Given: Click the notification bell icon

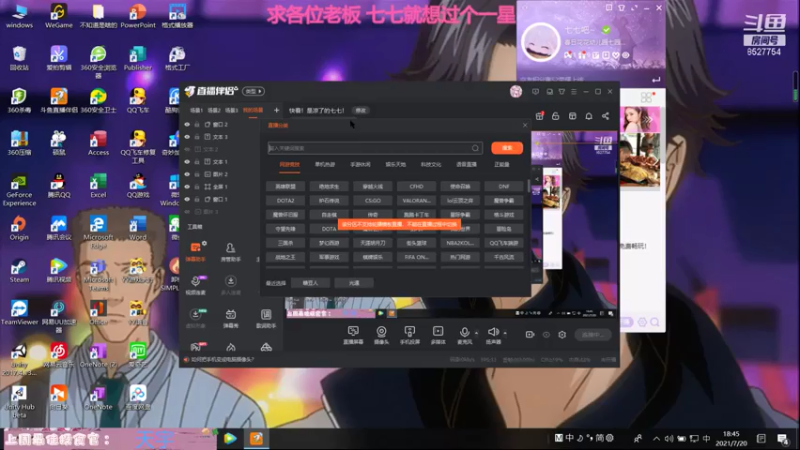Looking at the screenshot, I should tap(589, 116).
